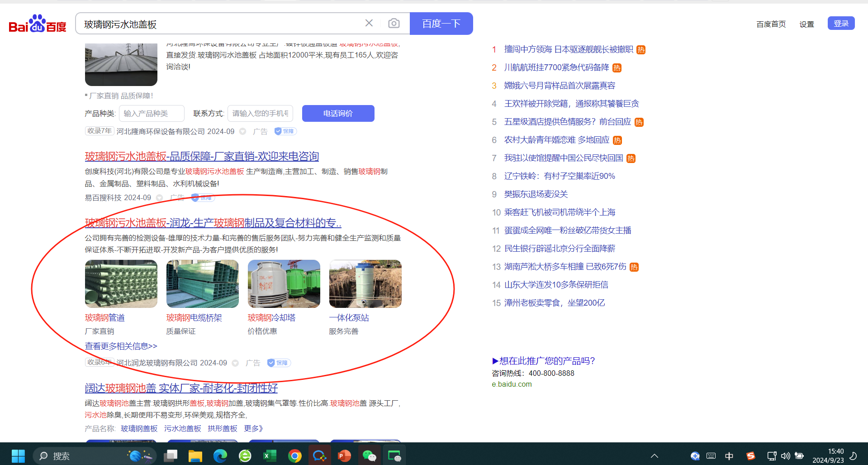Open 百度首页 in the top navigation
868x465 pixels.
(771, 24)
